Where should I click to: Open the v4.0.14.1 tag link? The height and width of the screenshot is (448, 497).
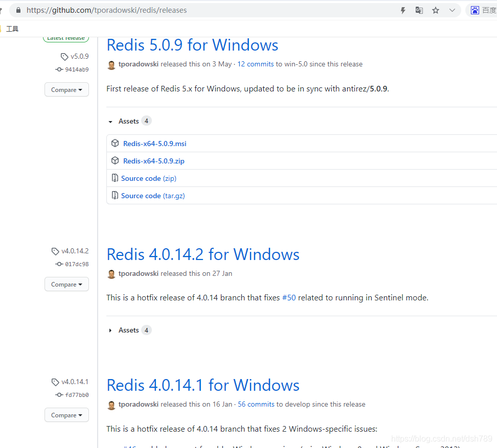(x=75, y=382)
